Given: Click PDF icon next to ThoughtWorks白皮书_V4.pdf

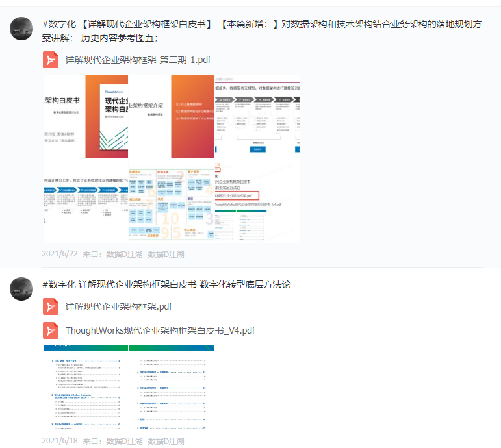Looking at the screenshot, I should (51, 330).
